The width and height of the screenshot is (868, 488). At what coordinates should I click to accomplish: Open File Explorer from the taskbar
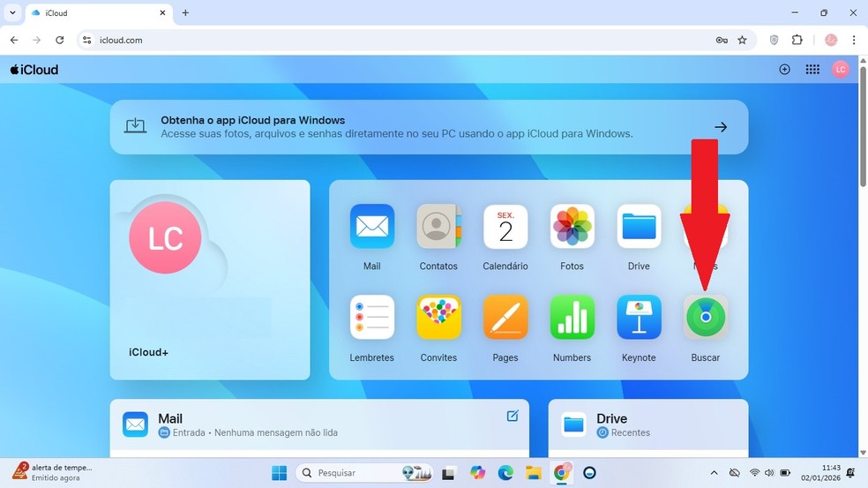coord(533,472)
